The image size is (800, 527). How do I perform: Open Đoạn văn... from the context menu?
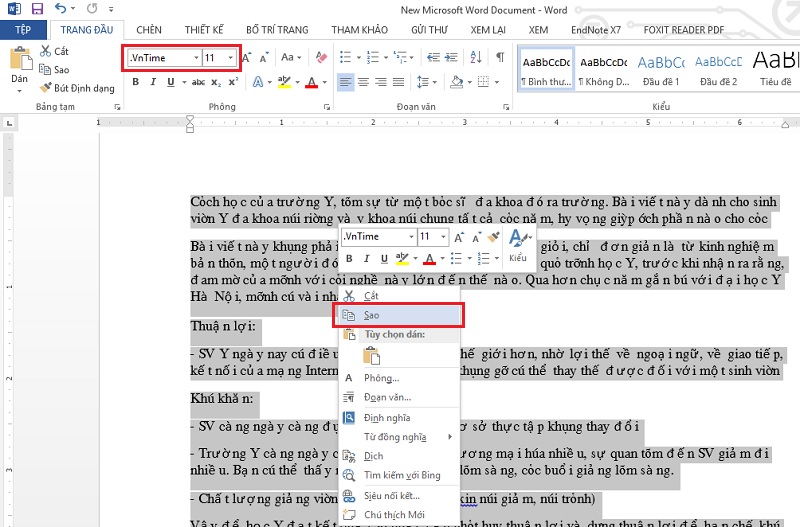[x=399, y=397]
